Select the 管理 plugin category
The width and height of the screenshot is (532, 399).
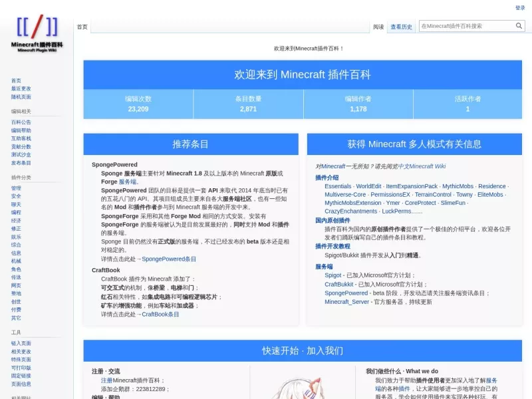(x=16, y=188)
